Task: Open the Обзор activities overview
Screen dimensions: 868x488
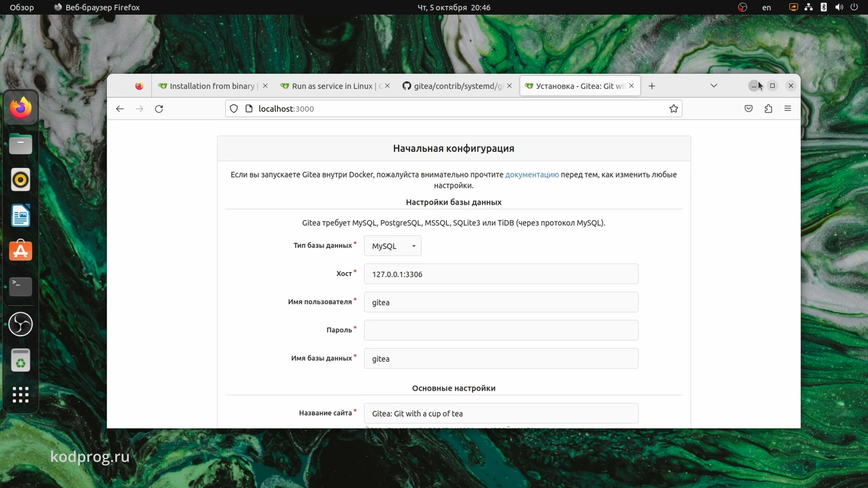Action: pos(22,7)
